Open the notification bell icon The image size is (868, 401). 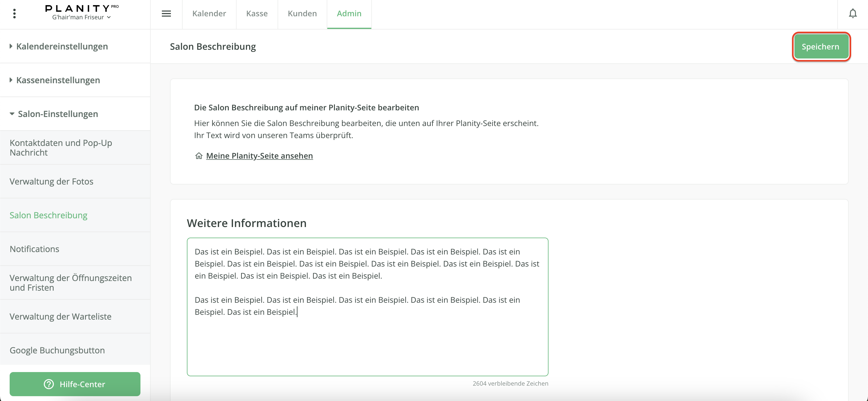(853, 14)
